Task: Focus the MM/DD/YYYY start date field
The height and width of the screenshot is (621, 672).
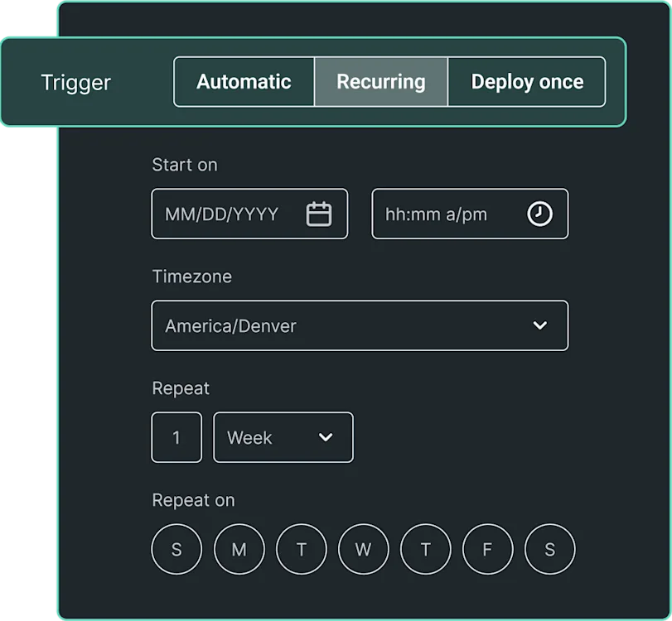Action: tap(249, 214)
